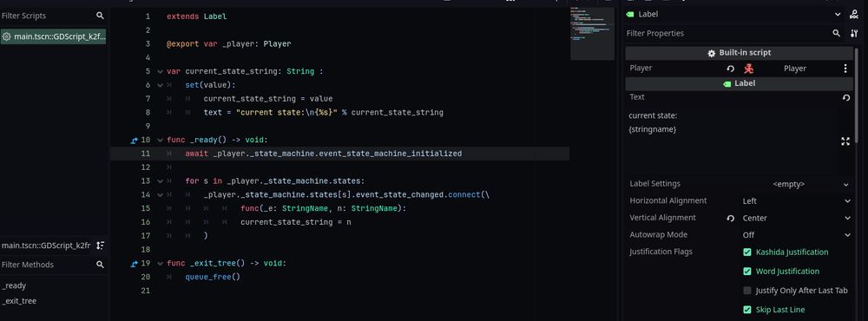Toggle alphabetical sorting of methods list
Screen dimensions: 868x321
coord(100,246)
